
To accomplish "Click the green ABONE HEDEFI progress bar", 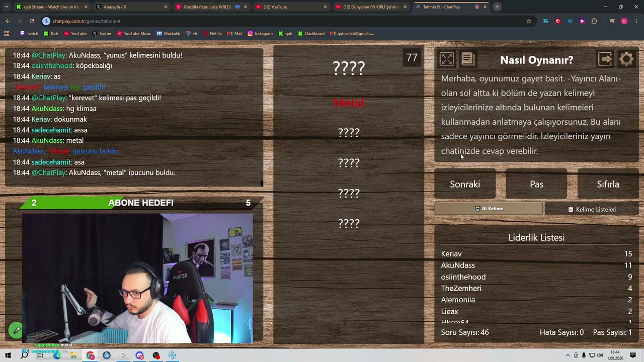I will (140, 203).
